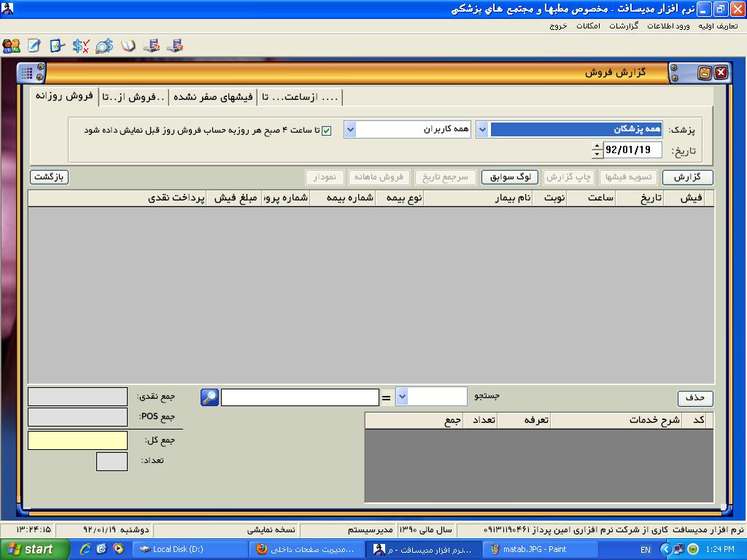The height and width of the screenshot is (560, 747).
Task: Click the گزارش button
Action: point(687,177)
